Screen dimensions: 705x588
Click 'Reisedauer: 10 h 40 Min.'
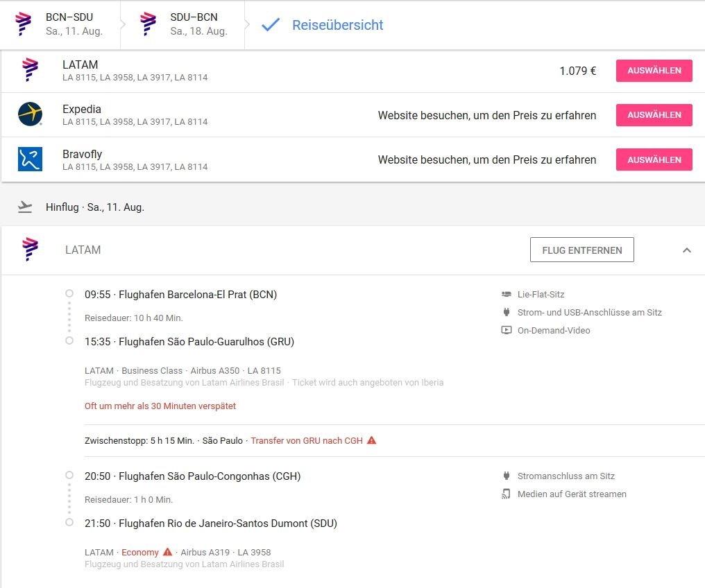point(133,318)
